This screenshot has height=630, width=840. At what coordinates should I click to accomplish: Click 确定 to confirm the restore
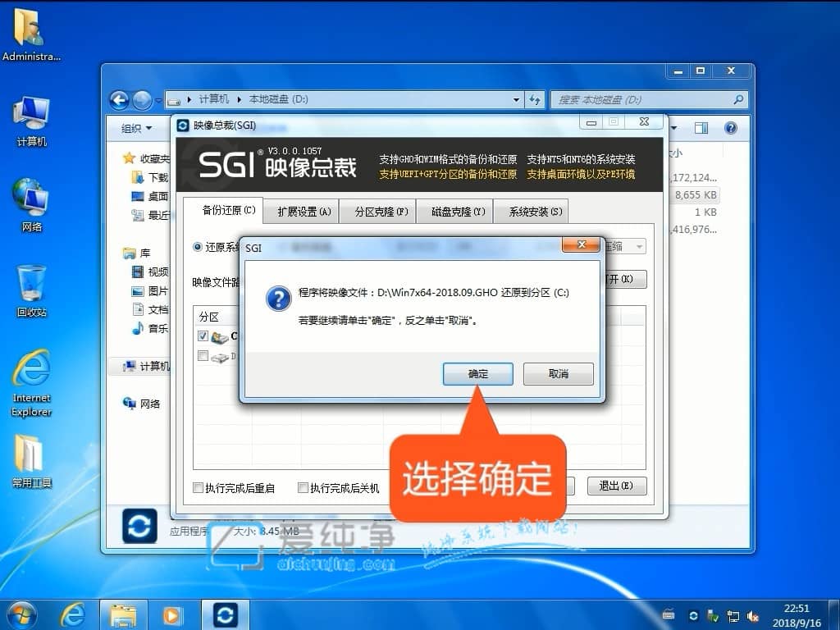[x=478, y=374]
